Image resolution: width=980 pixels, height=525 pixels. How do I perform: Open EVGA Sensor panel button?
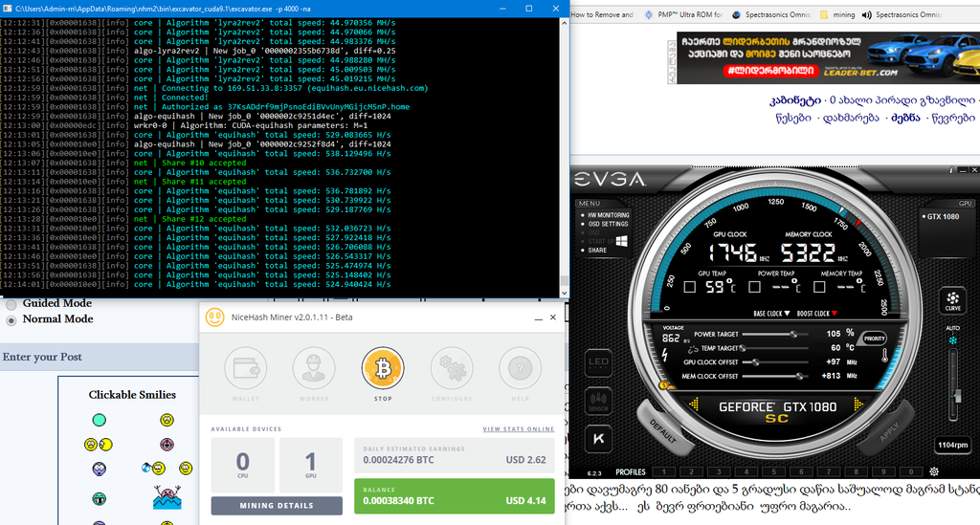598,401
